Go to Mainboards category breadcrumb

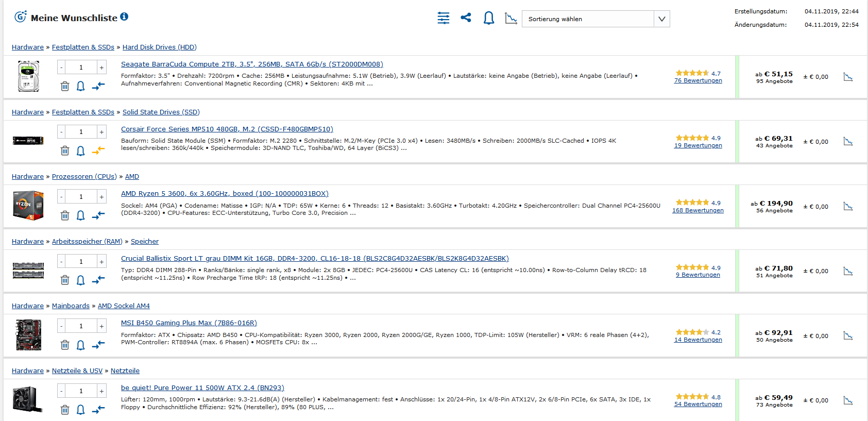pyautogui.click(x=71, y=306)
